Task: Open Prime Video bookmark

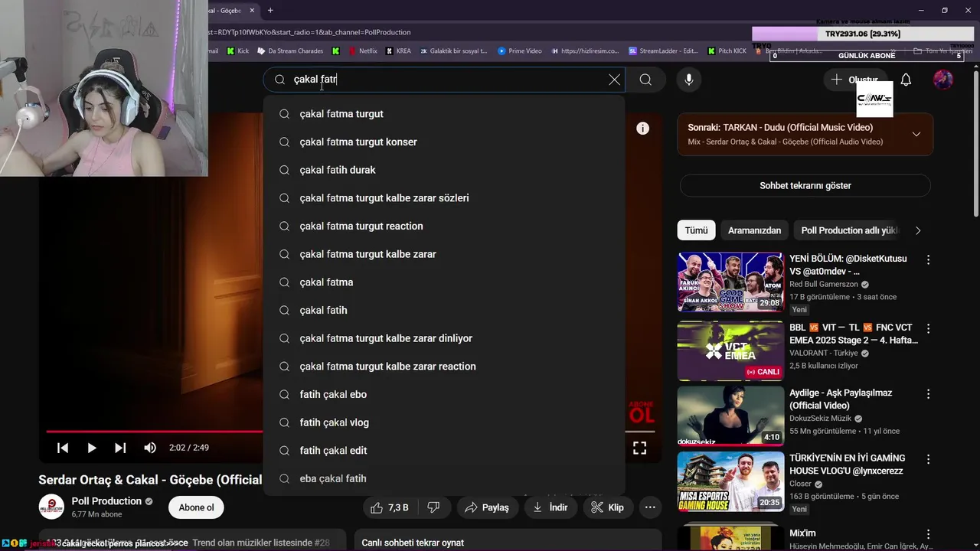Action: coord(519,51)
